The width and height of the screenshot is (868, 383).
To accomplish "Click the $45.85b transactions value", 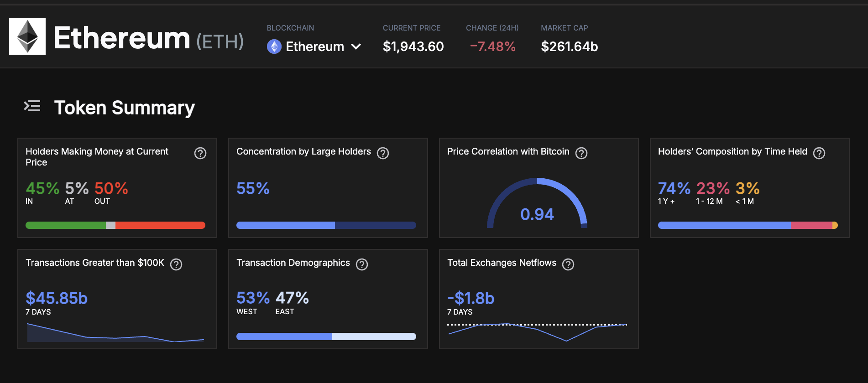I will coord(57,298).
